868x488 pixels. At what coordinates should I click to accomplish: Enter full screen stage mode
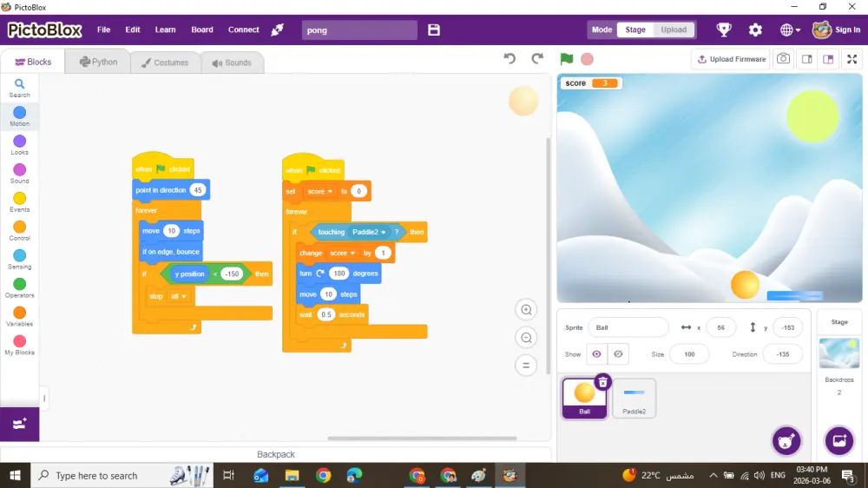[852, 59]
